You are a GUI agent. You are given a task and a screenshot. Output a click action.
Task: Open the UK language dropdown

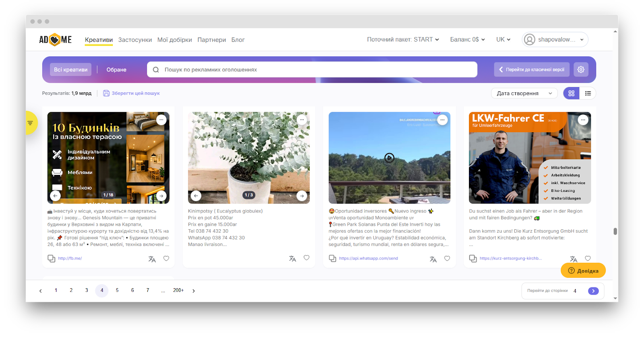coord(503,40)
